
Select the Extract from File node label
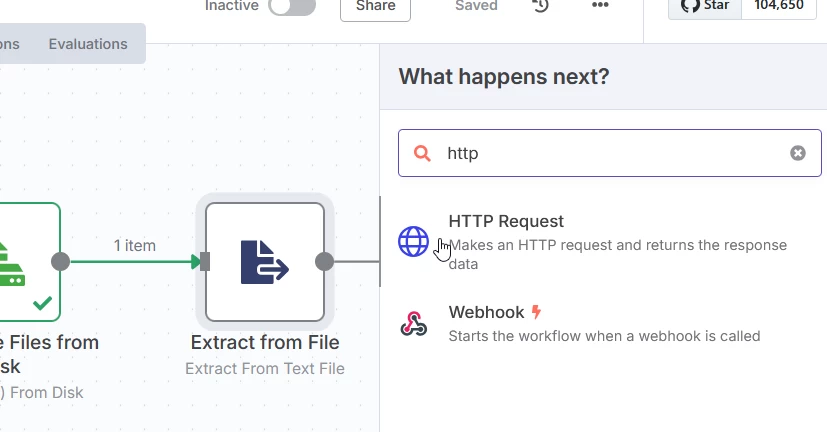pyautogui.click(x=265, y=343)
